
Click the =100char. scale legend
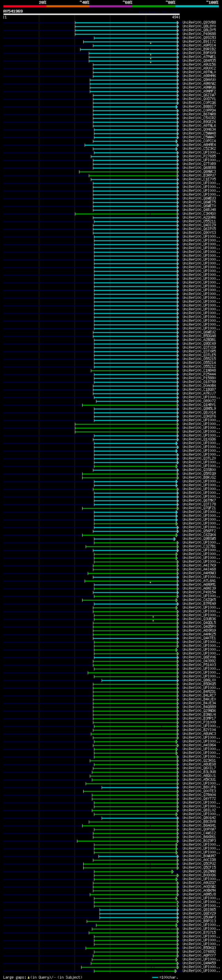(165, 977)
